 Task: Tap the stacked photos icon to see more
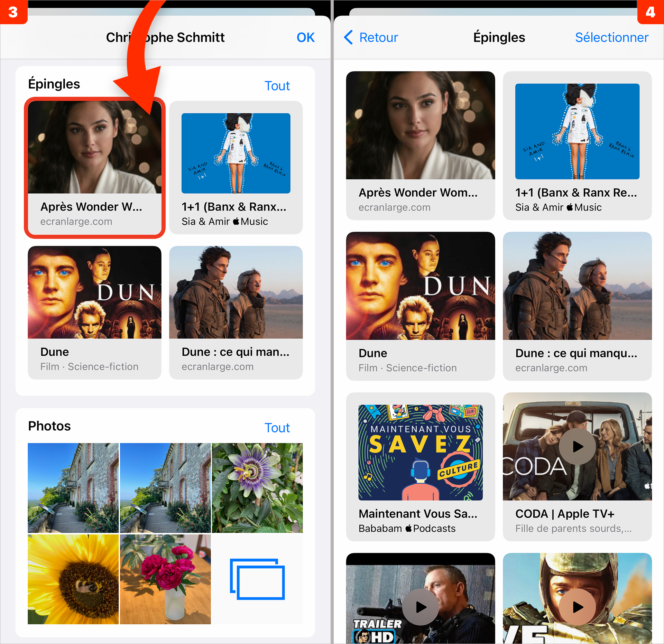(x=257, y=579)
